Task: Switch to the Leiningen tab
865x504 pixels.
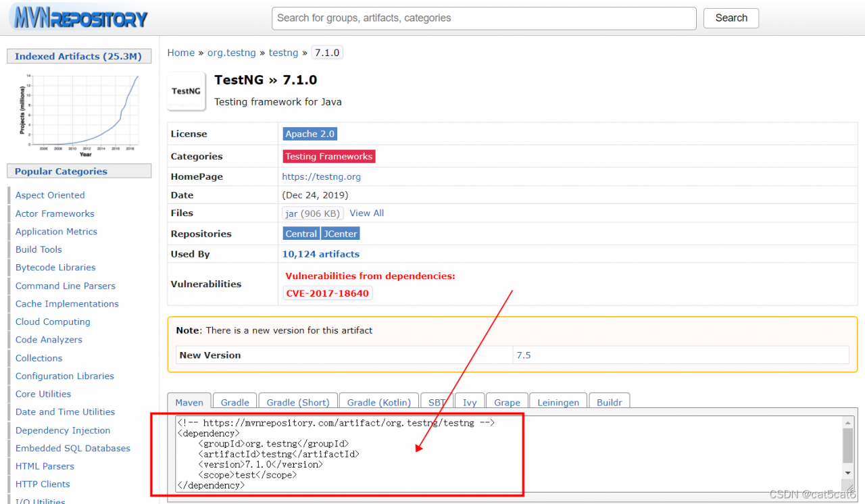Action: pos(558,402)
